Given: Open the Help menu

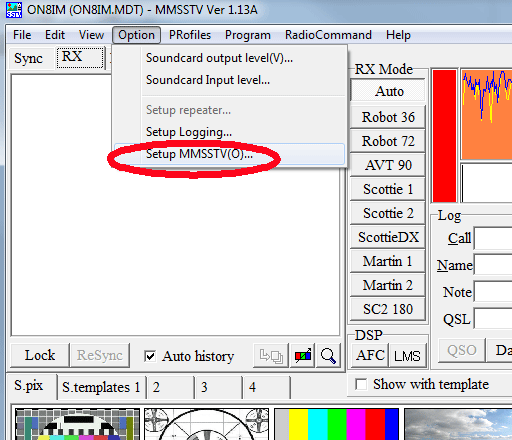Looking at the screenshot, I should point(398,35).
